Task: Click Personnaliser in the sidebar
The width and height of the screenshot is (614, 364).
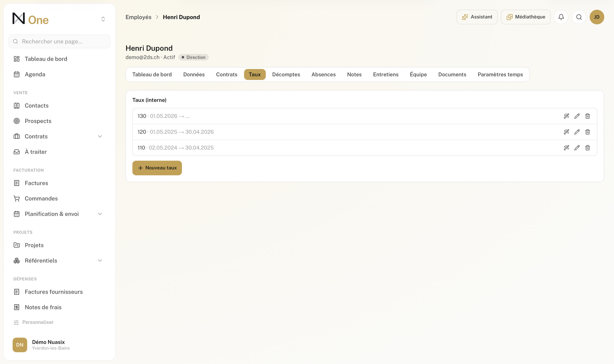Action: [x=34, y=322]
